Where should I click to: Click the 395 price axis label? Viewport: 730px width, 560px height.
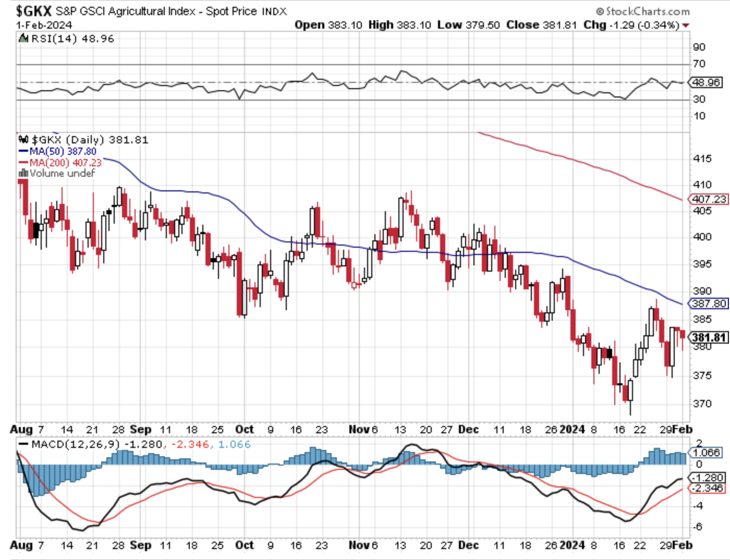coord(702,264)
